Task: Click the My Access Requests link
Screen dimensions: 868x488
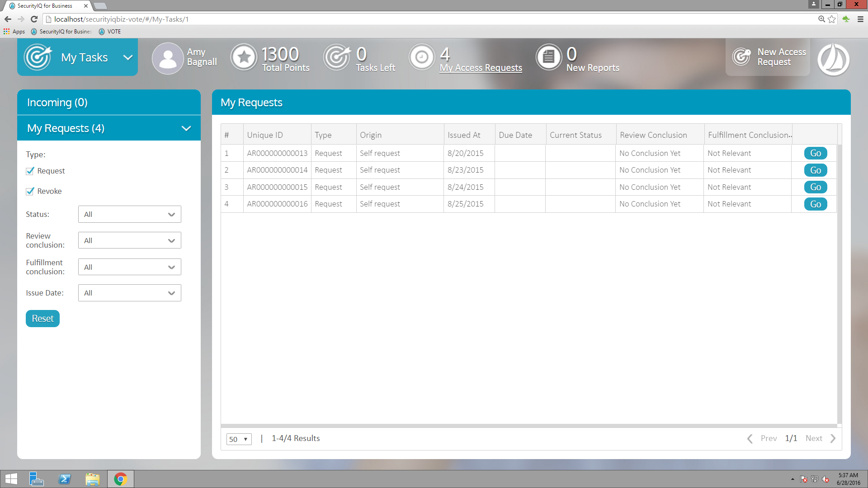Action: [481, 68]
